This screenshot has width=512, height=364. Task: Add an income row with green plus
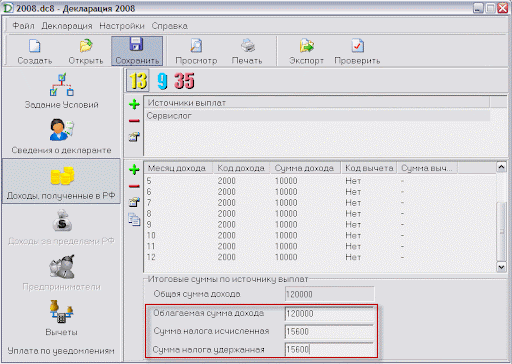pyautogui.click(x=134, y=169)
